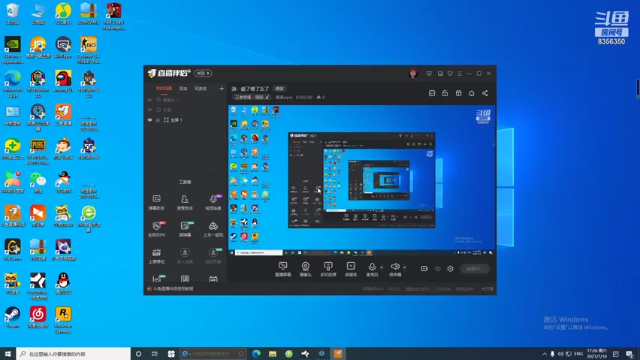
Task: Add a new scene with plus button
Action: click(222, 89)
